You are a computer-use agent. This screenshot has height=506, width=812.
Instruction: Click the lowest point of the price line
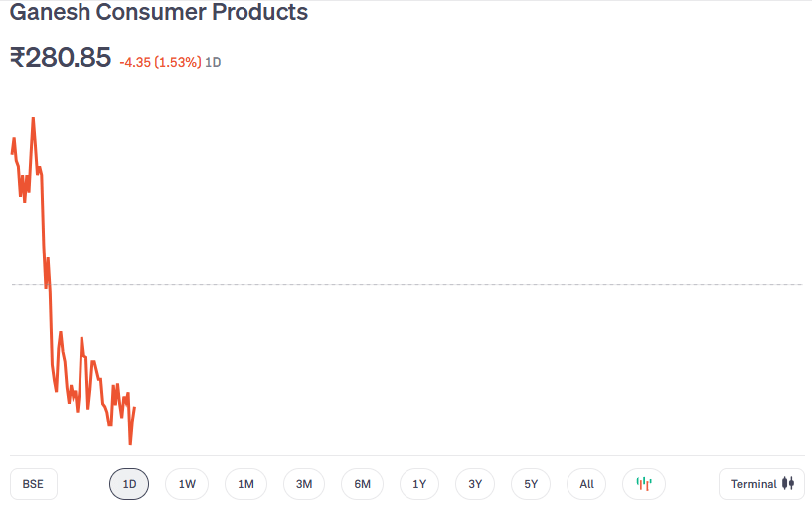coord(130,443)
